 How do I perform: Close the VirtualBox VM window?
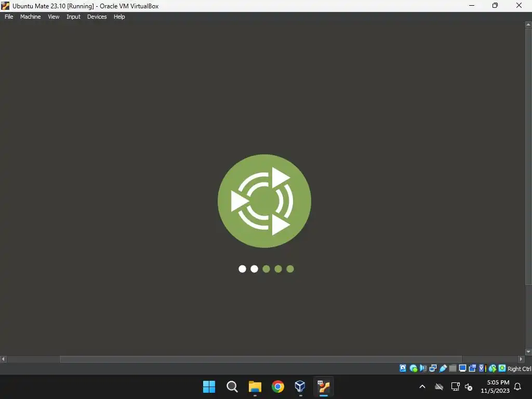click(x=519, y=5)
